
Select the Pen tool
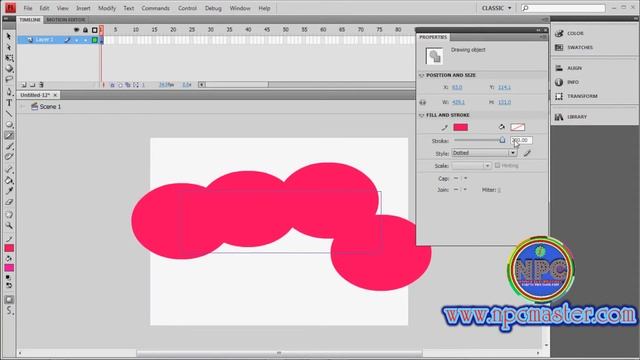click(x=9, y=92)
